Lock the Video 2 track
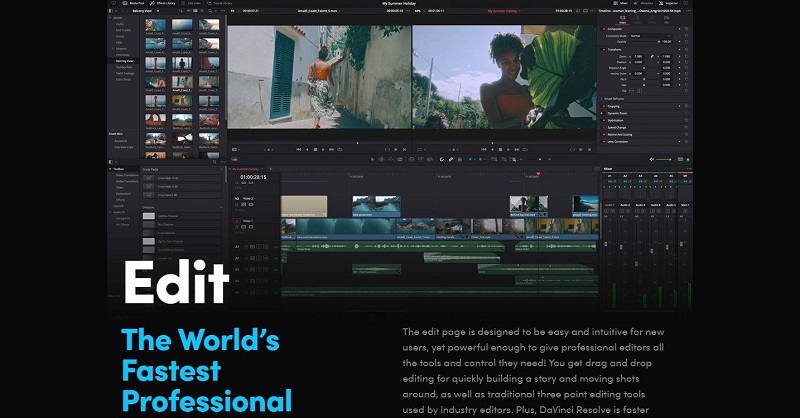Viewport: 800px width, 418px height. 237,205
